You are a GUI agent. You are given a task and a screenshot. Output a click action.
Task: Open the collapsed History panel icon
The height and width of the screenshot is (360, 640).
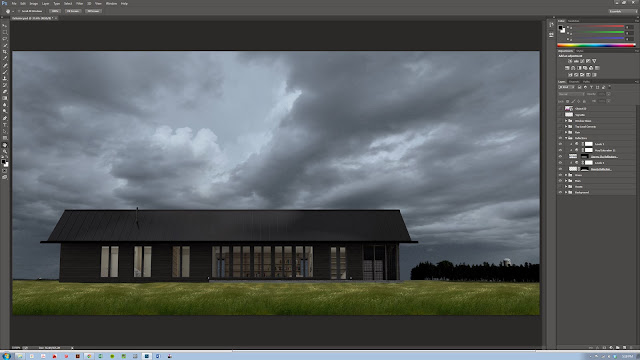point(551,25)
